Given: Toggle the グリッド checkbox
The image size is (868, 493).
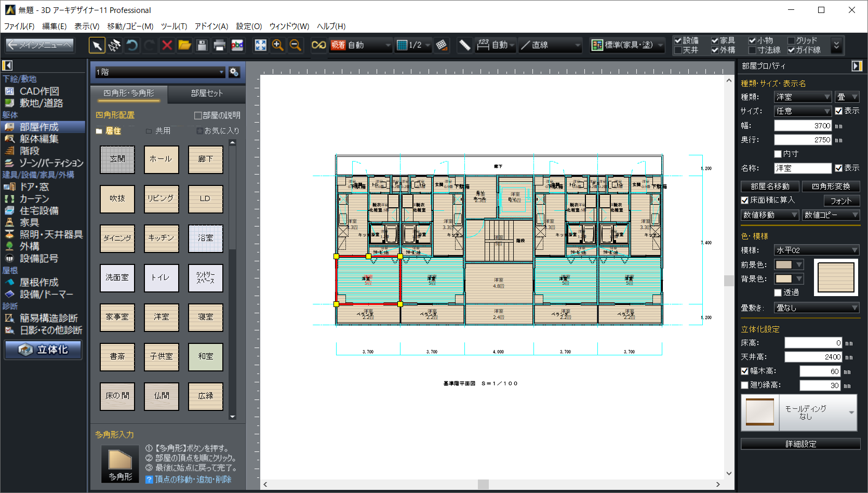Looking at the screenshot, I should (x=791, y=41).
